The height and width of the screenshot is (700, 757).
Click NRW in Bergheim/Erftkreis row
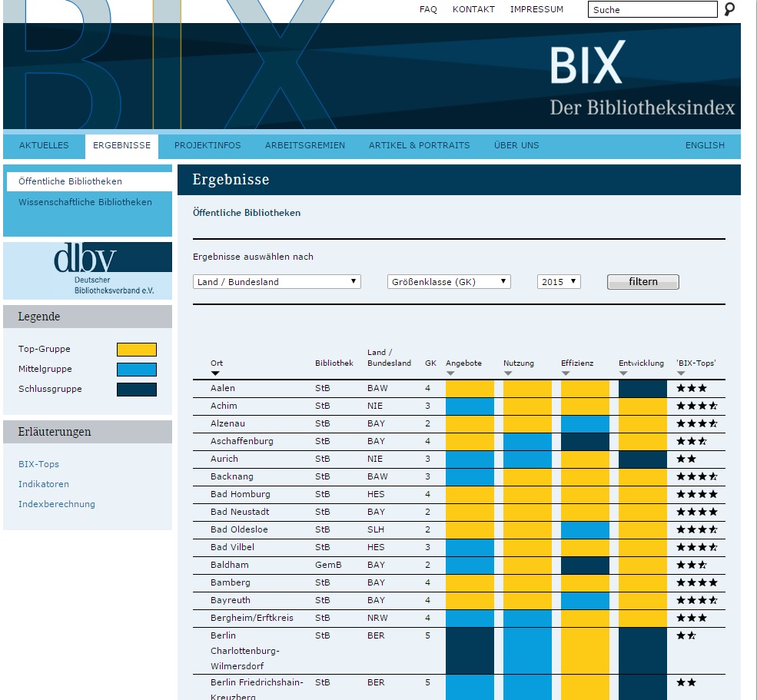click(377, 618)
